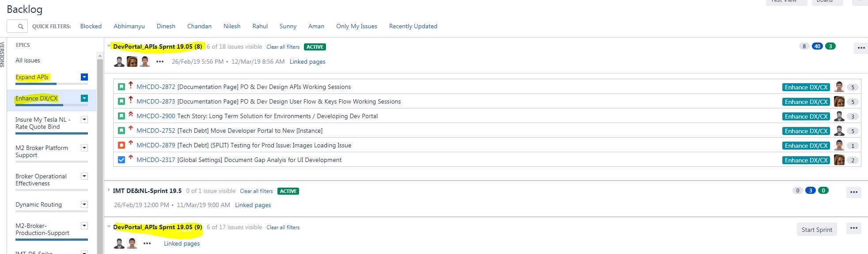868x254 pixels.
Task: Open dropdown for Insure My Tesla NL epic
Action: pos(84,119)
